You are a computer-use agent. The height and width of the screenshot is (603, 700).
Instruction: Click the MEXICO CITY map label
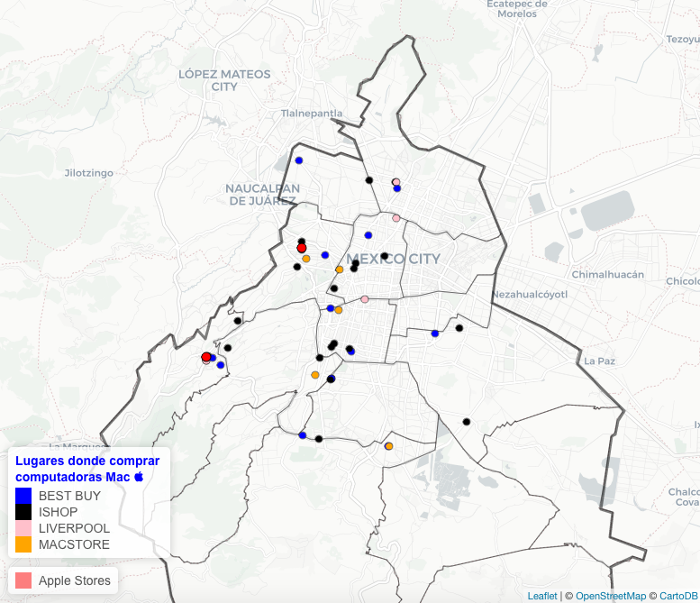click(x=394, y=259)
